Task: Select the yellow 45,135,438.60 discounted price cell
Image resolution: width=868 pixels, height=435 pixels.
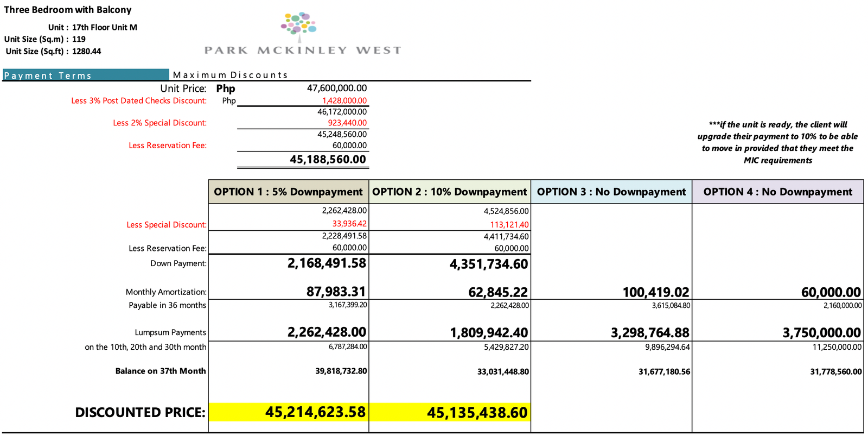Action: tap(450, 413)
